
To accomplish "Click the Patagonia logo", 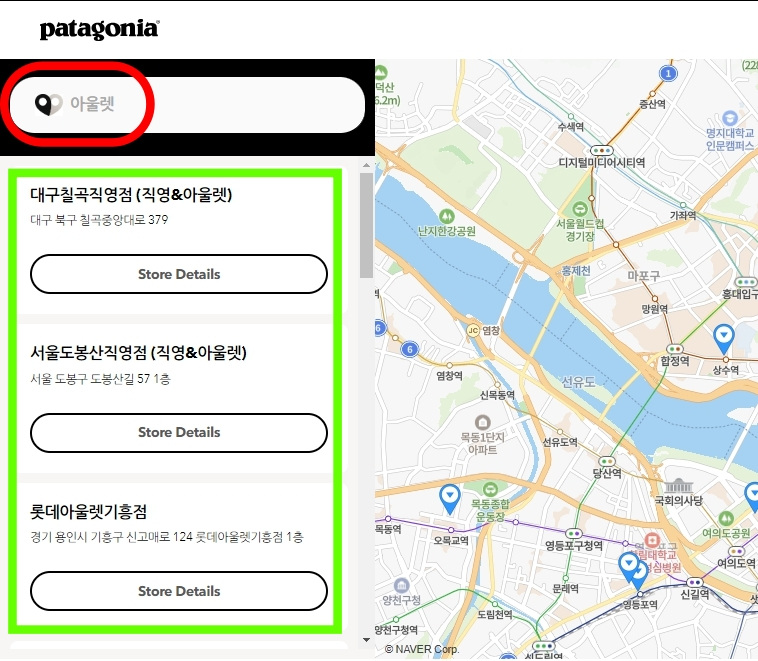I will [x=99, y=29].
